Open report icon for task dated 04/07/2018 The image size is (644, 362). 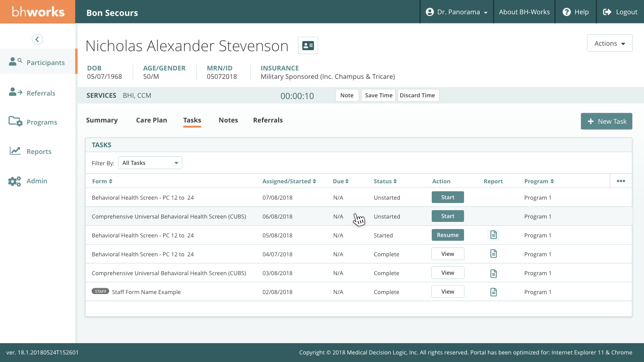pos(493,254)
